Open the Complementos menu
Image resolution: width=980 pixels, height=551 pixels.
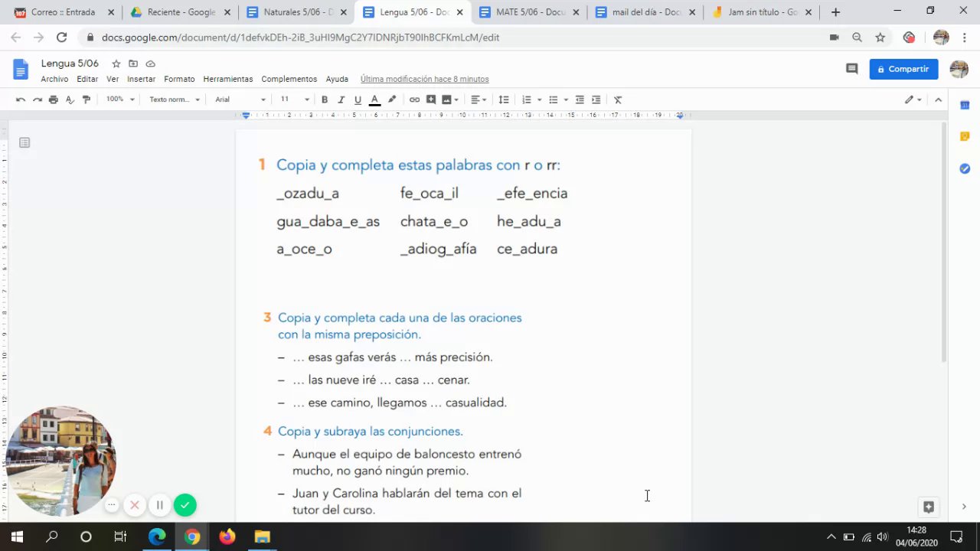tap(289, 79)
